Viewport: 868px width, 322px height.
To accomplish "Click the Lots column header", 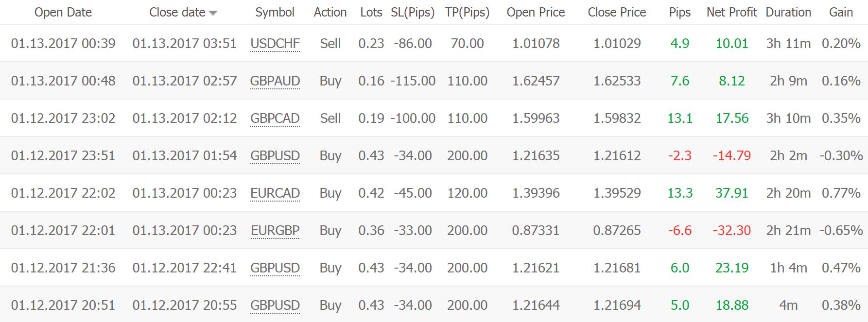I will (371, 12).
